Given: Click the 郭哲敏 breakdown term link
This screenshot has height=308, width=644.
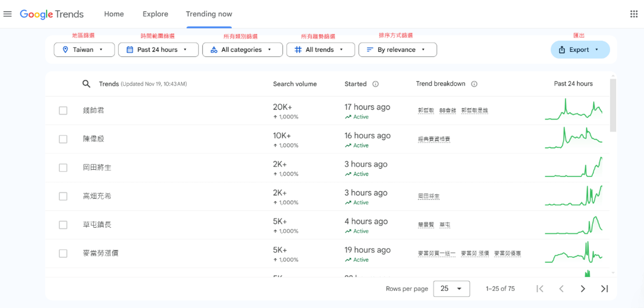Looking at the screenshot, I should click(x=426, y=111).
